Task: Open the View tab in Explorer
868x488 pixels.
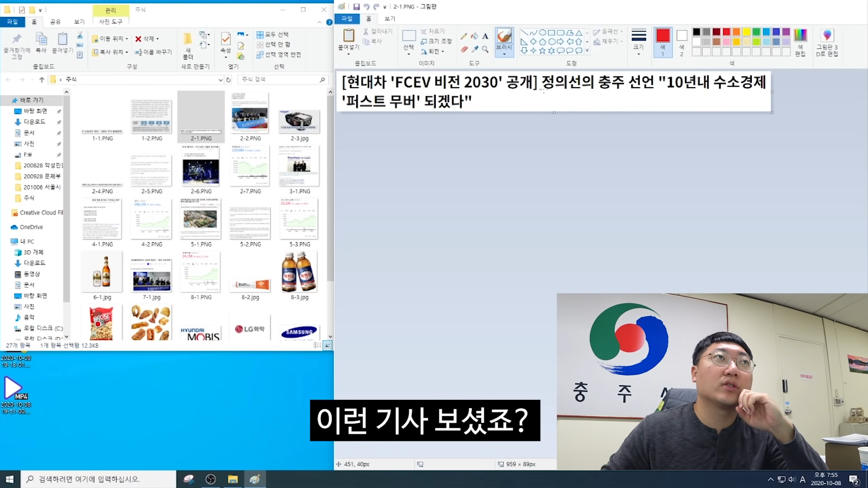Action: point(79,22)
